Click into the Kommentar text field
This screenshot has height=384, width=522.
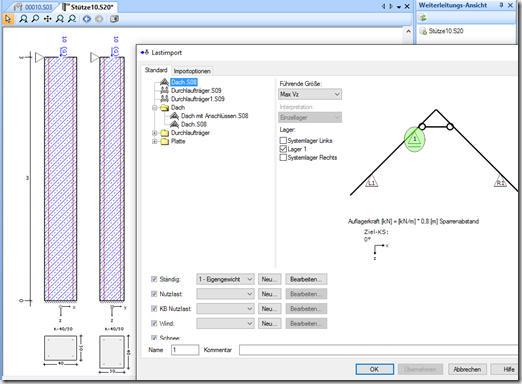pyautogui.click(x=378, y=350)
